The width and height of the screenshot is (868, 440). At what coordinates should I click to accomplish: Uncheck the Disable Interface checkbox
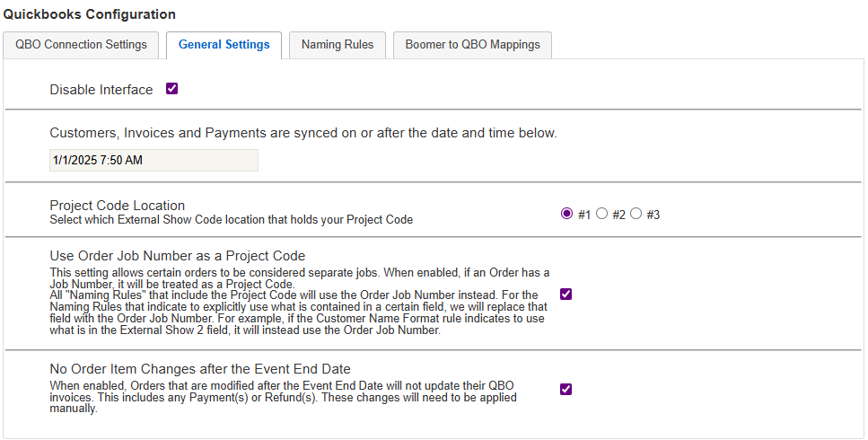click(172, 89)
